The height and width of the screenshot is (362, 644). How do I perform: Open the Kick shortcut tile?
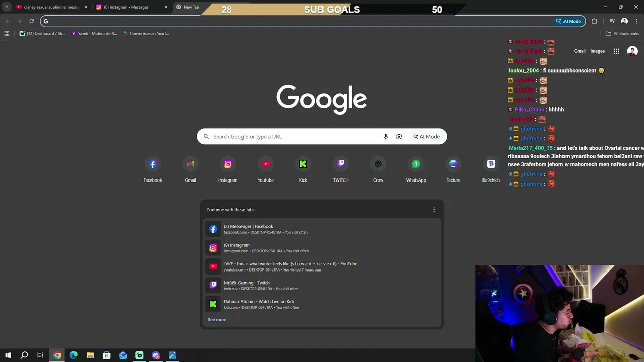point(303,170)
